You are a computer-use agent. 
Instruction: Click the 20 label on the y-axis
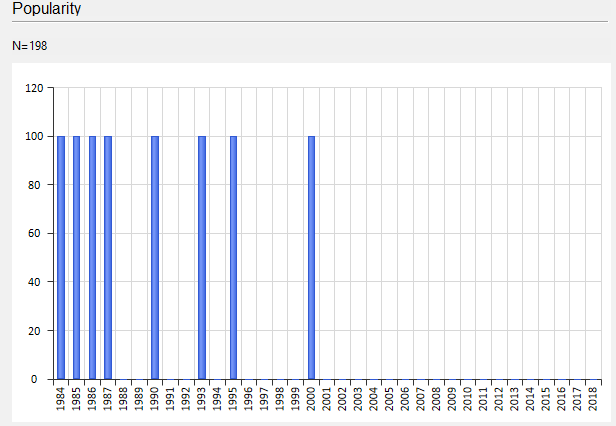pyautogui.click(x=37, y=331)
